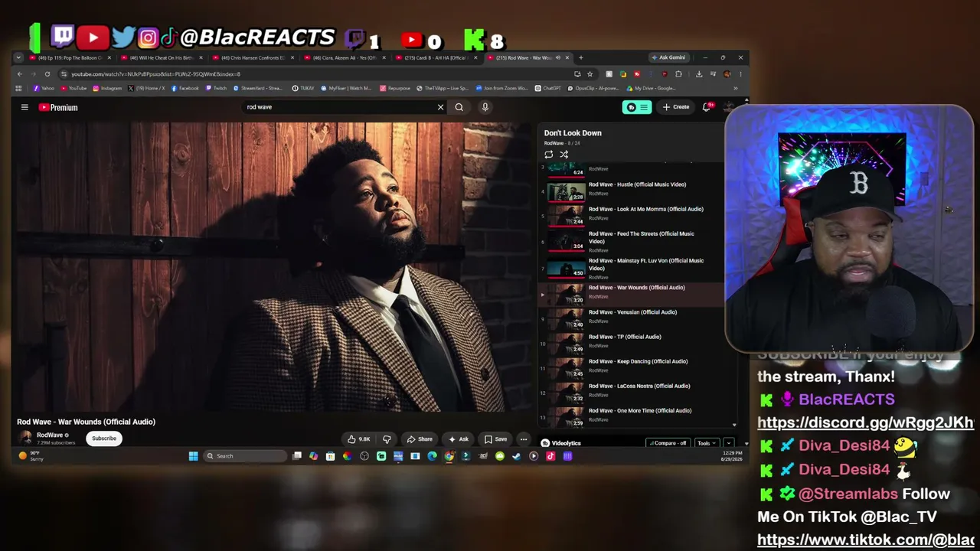Open the Yahoo bookmark
This screenshot has width=980, height=551.
(44, 88)
